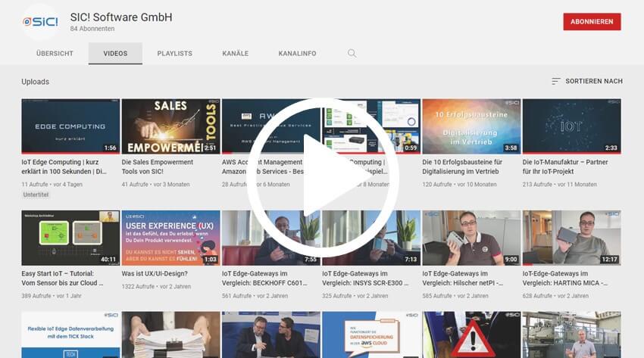Image resolution: width=644 pixels, height=358 pixels.
Task: Open the IoT video thumbnail lasting 2:33
Action: point(572,126)
